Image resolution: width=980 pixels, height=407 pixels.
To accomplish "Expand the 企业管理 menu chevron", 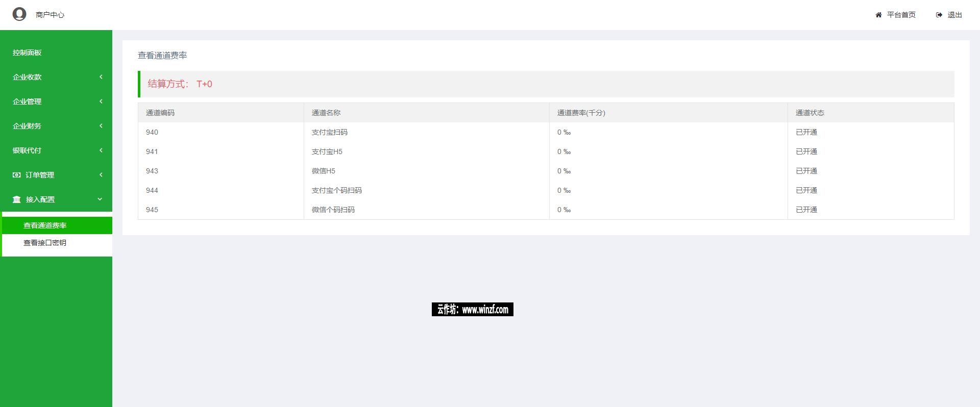I will click(101, 101).
